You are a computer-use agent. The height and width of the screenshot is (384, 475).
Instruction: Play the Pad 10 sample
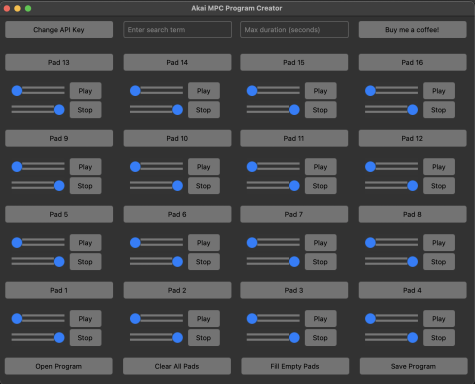coord(204,167)
